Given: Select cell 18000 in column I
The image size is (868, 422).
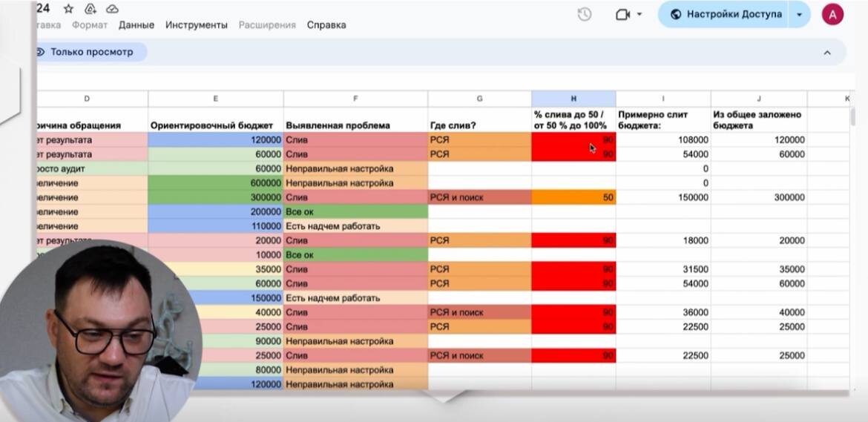Looking at the screenshot, I should click(x=663, y=240).
